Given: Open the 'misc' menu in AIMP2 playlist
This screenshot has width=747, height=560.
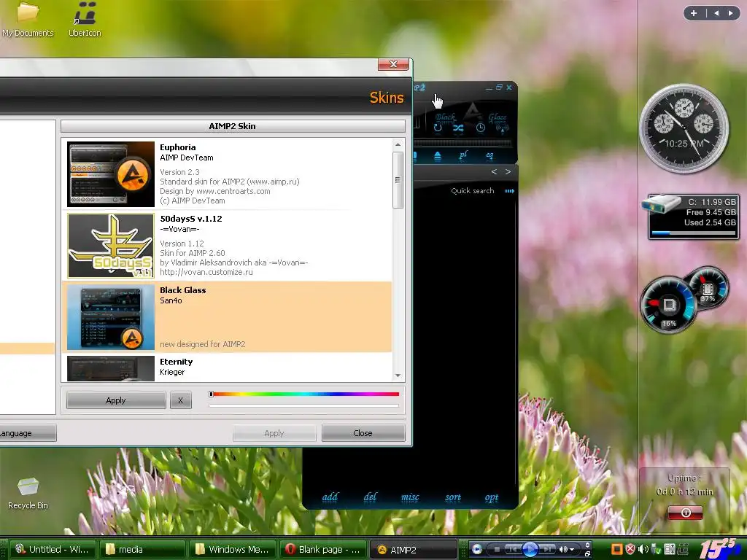Looking at the screenshot, I should (410, 497).
